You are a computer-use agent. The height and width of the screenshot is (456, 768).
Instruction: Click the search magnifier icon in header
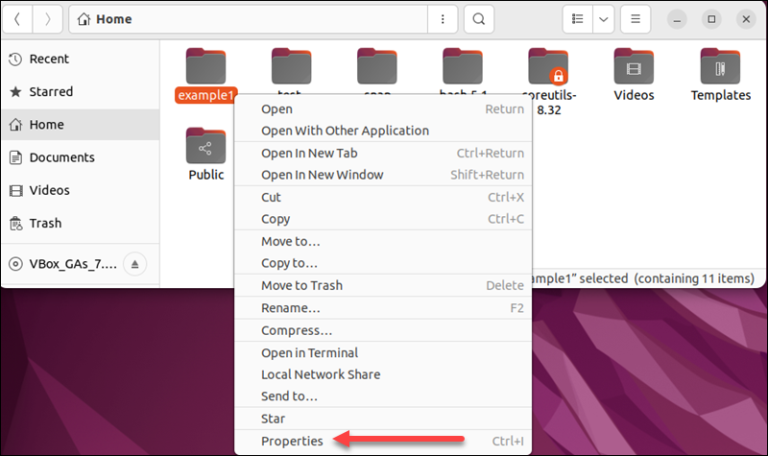pos(479,19)
